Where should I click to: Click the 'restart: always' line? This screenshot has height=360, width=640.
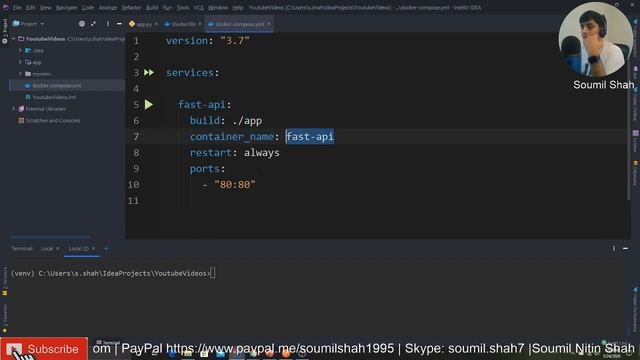click(x=235, y=153)
